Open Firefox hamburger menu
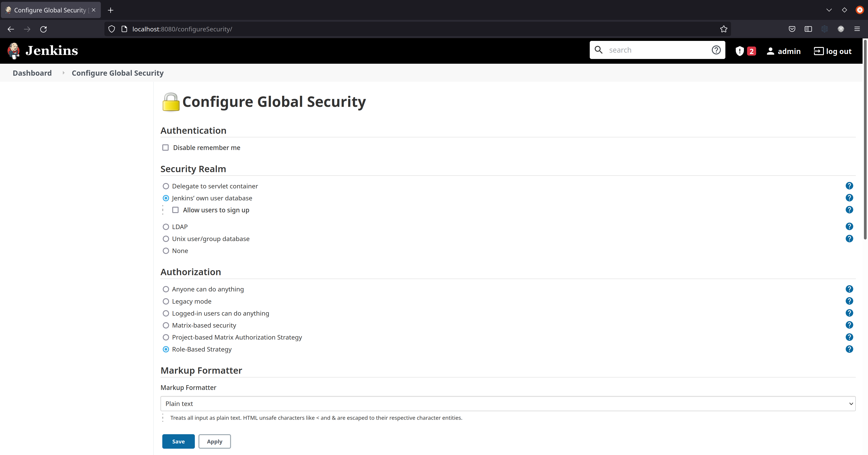 pos(857,29)
